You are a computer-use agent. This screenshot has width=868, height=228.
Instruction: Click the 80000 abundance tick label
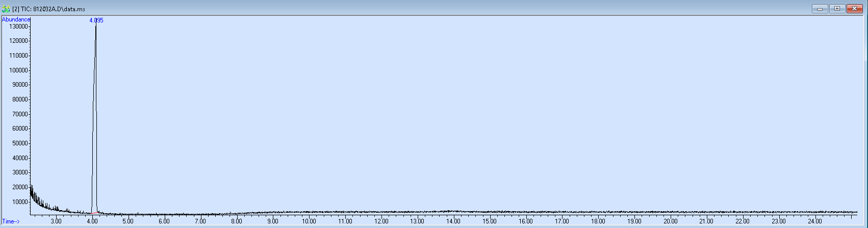[20, 99]
